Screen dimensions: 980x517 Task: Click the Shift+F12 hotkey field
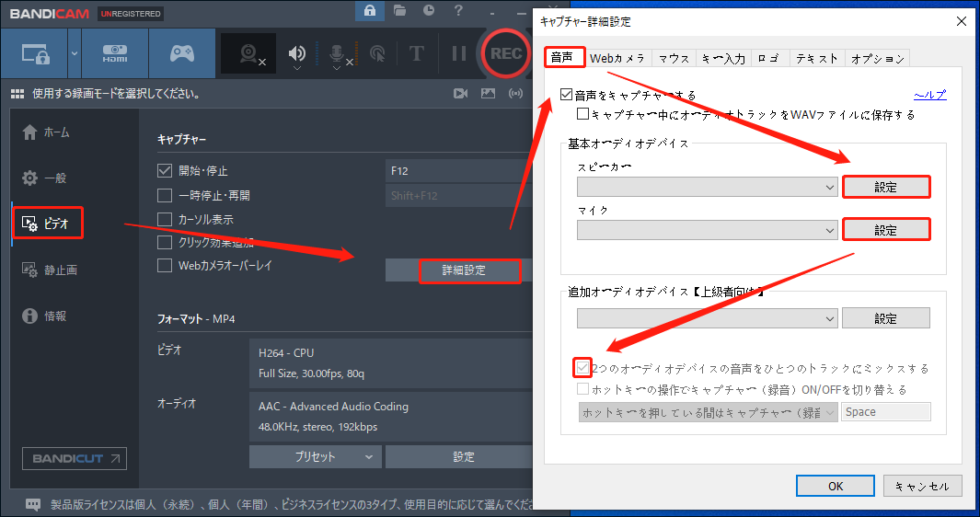coord(458,196)
